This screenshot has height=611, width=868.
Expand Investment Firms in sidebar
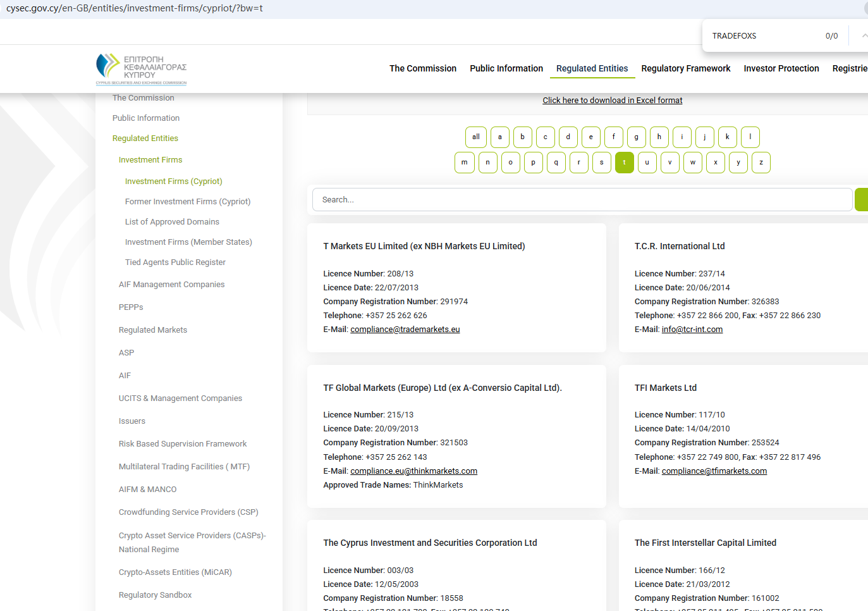click(x=150, y=160)
